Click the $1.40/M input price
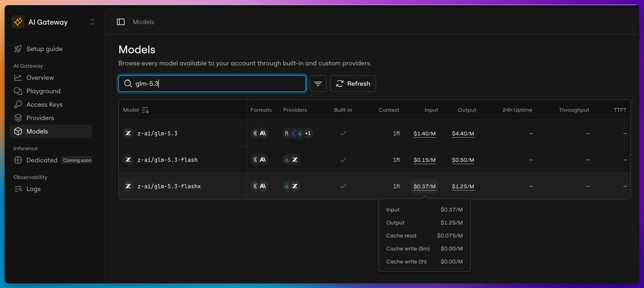 pyautogui.click(x=425, y=134)
